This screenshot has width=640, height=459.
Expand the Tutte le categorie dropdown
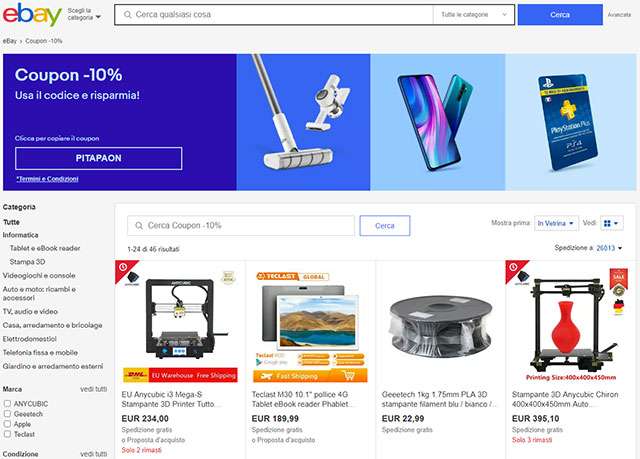pyautogui.click(x=473, y=15)
